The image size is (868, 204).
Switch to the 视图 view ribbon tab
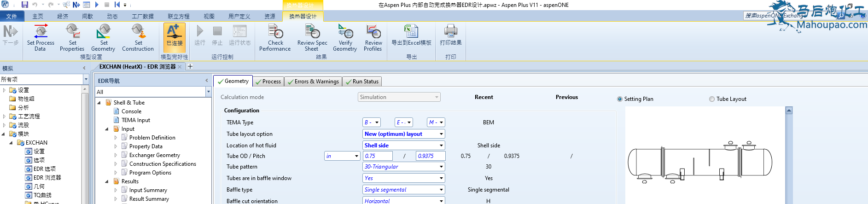209,16
